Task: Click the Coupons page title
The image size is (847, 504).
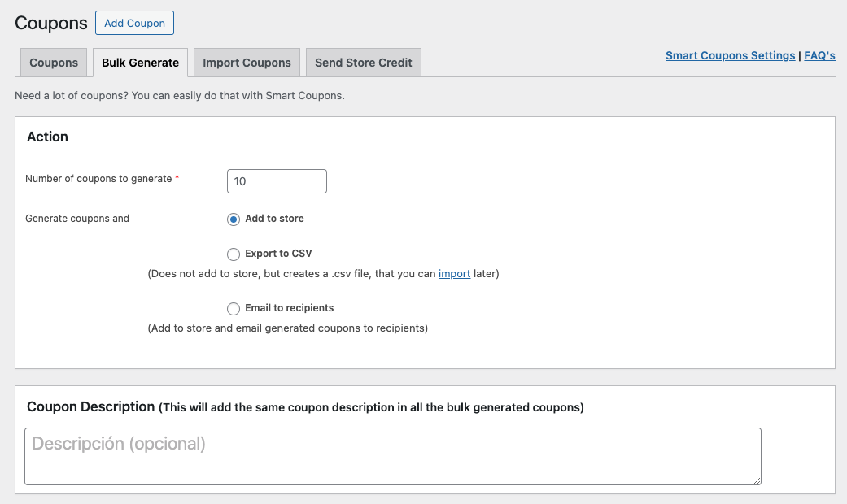Action: click(51, 23)
